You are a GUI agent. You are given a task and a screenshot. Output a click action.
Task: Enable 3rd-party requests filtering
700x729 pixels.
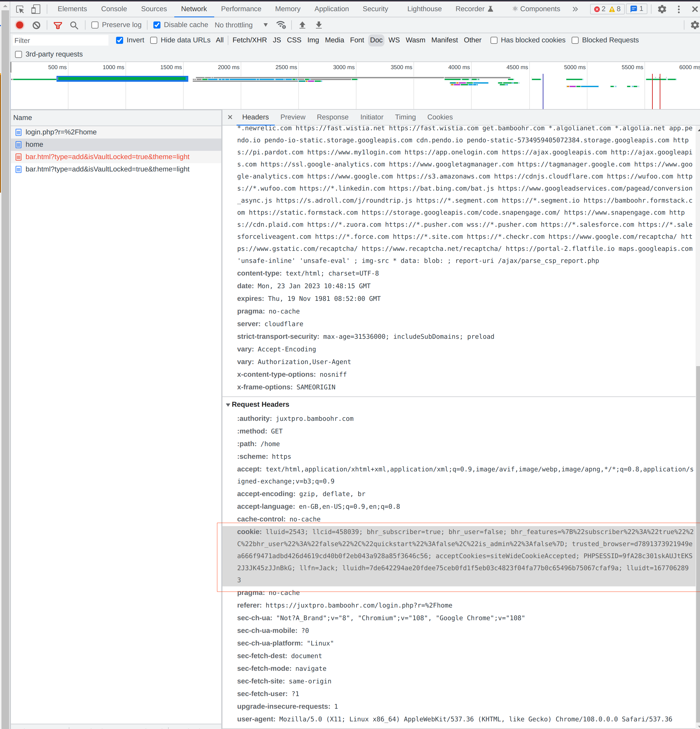tap(19, 54)
